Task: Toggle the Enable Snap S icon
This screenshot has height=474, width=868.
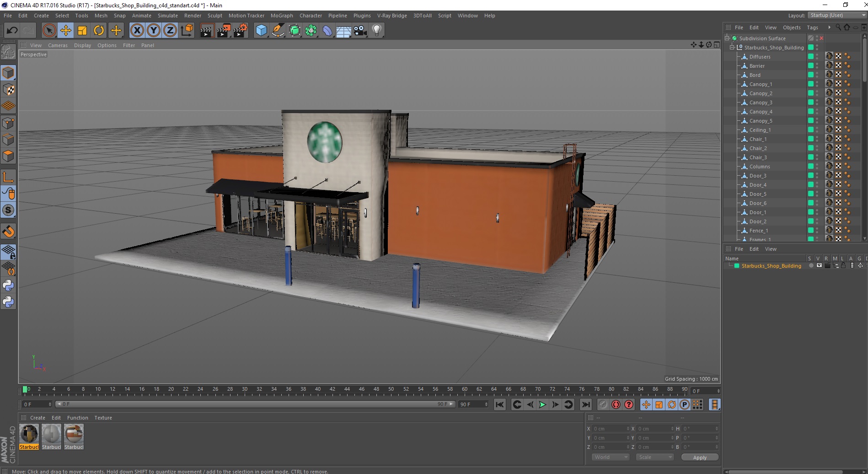Action: pos(8,210)
